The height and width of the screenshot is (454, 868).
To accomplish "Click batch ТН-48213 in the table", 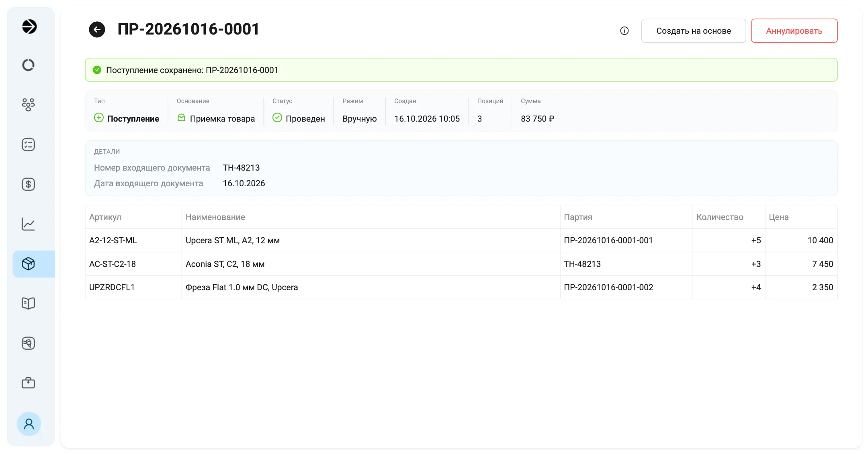I will click(x=582, y=264).
